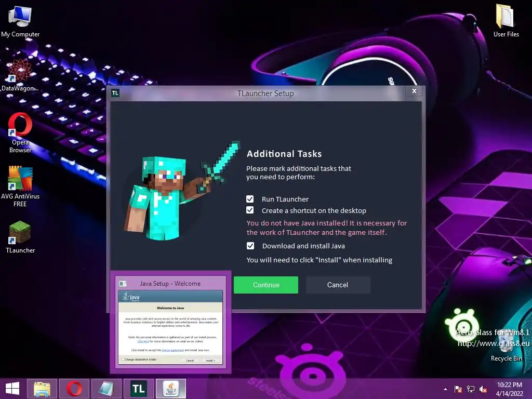The width and height of the screenshot is (532, 399).
Task: Uncheck Create a shortcut on the desktop
Action: pyautogui.click(x=250, y=210)
